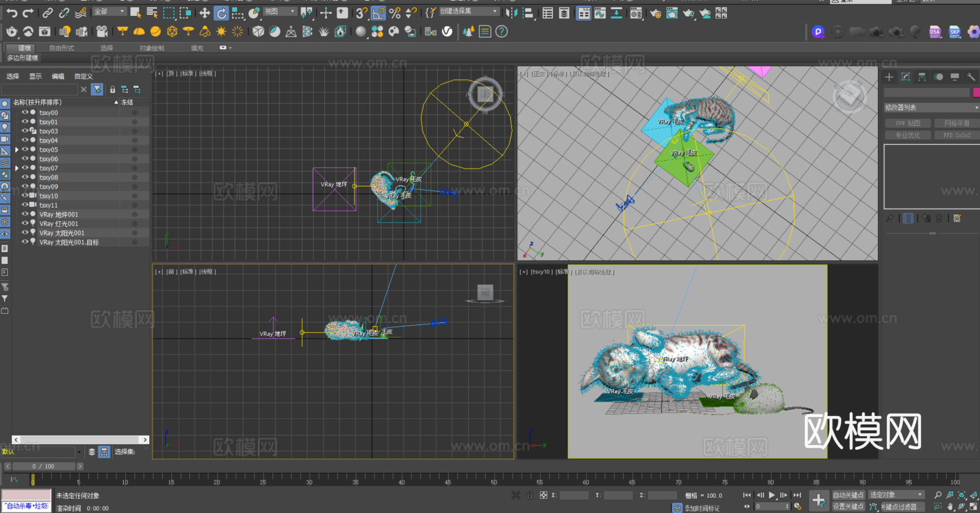Click the help question mark icon
980x513 pixels.
501,32
